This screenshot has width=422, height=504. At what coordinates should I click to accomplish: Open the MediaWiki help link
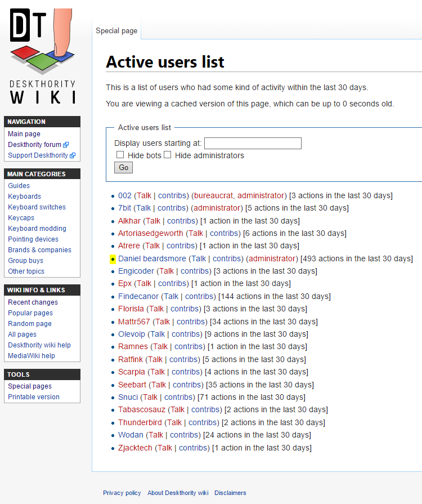point(32,356)
